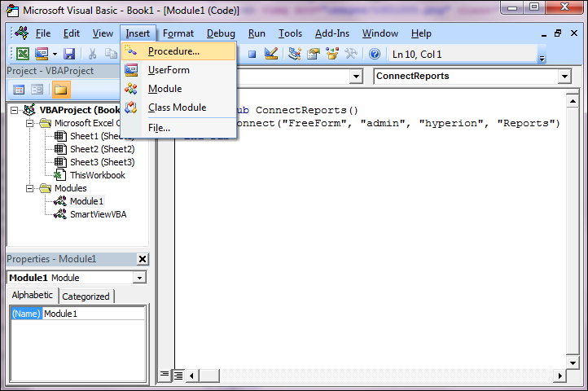Click the Copy toolbar icon
The height and width of the screenshot is (391, 588).
tap(111, 54)
